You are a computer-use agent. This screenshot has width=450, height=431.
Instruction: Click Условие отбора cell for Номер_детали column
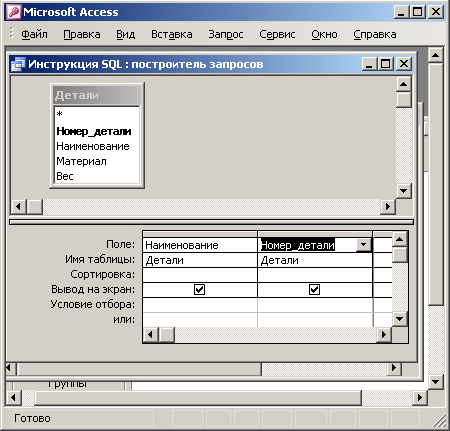tap(315, 305)
